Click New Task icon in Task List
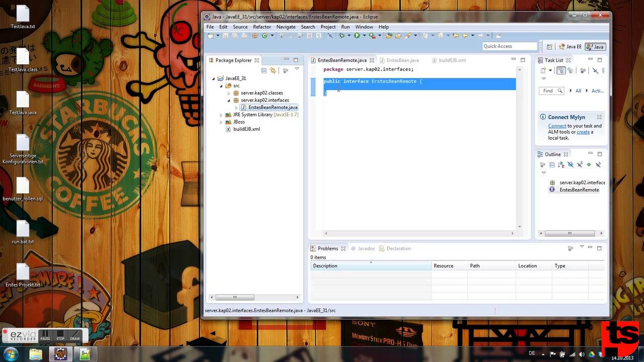Image resolution: width=644 pixels, height=362 pixels. point(543,70)
